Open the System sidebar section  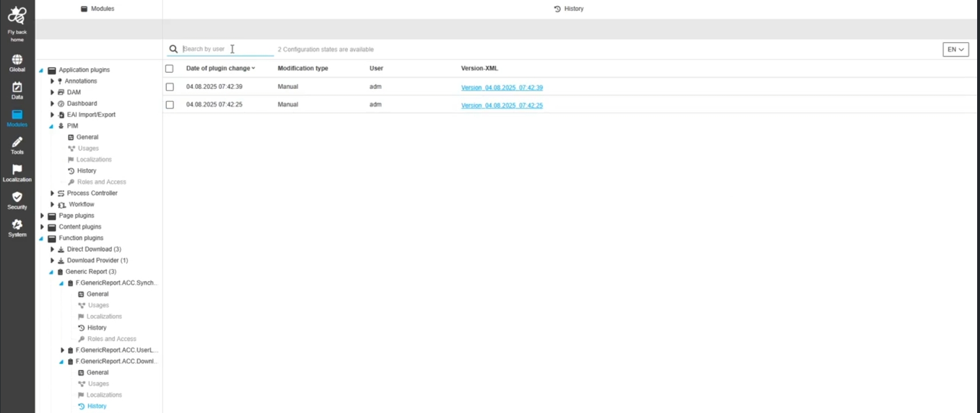[x=17, y=228]
